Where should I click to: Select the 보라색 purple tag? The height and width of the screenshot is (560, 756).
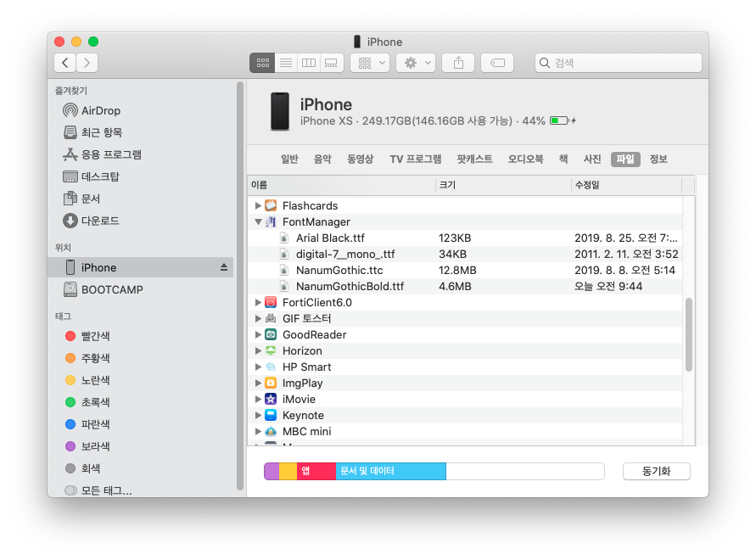[x=140, y=446]
